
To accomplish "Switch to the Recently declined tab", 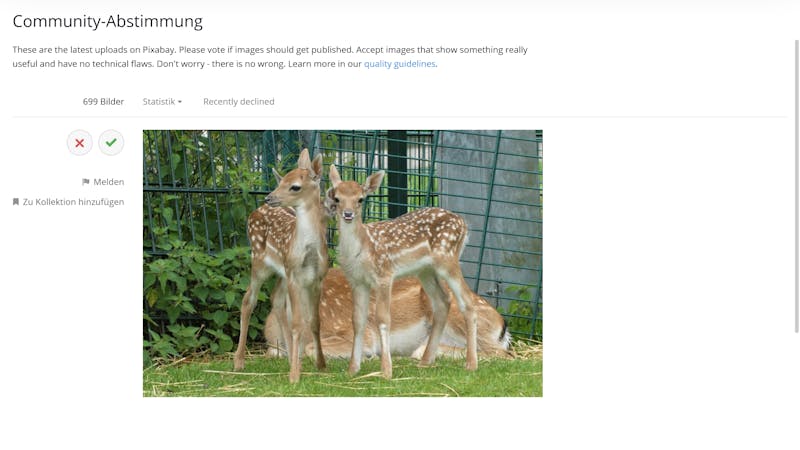I will (239, 102).
